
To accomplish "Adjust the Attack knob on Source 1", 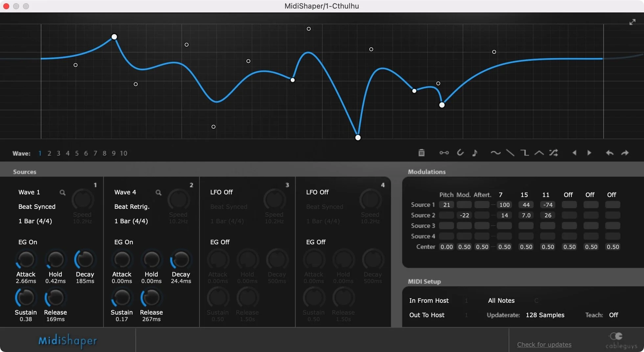I will click(x=26, y=259).
